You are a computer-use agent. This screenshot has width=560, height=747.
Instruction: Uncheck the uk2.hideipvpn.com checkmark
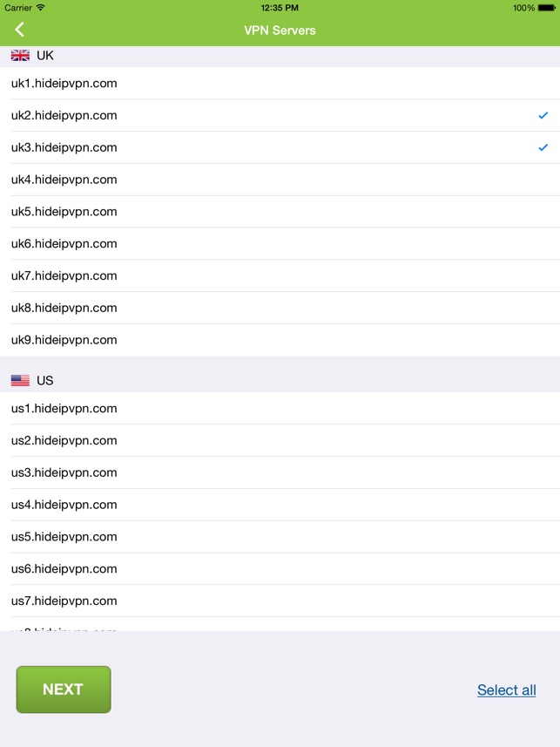pyautogui.click(x=543, y=115)
